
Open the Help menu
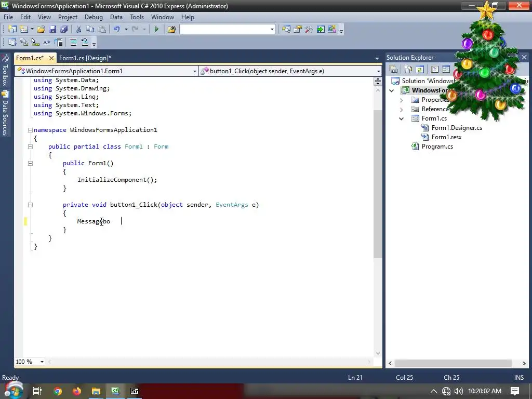pos(188,17)
